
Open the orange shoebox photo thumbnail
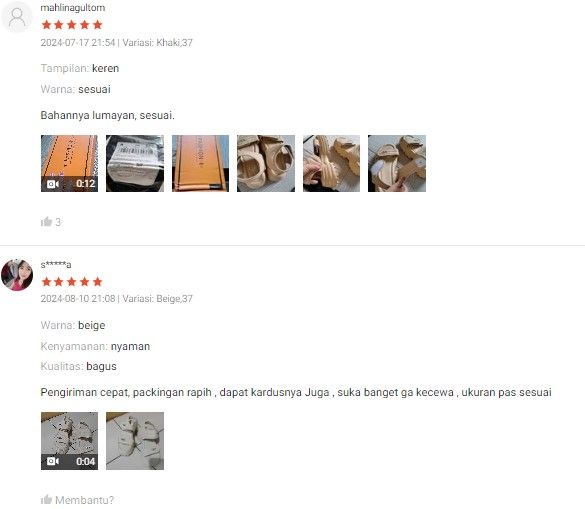point(200,163)
